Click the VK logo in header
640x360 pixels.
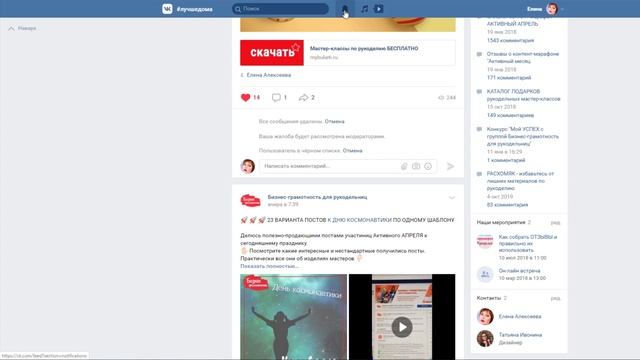167,9
